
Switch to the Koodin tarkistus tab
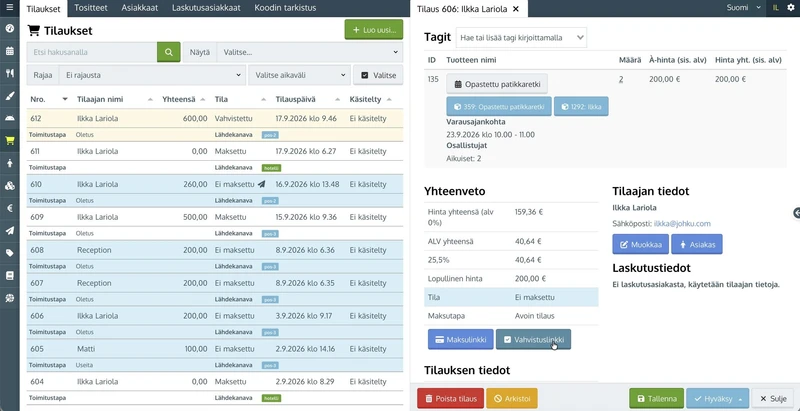[x=285, y=8]
